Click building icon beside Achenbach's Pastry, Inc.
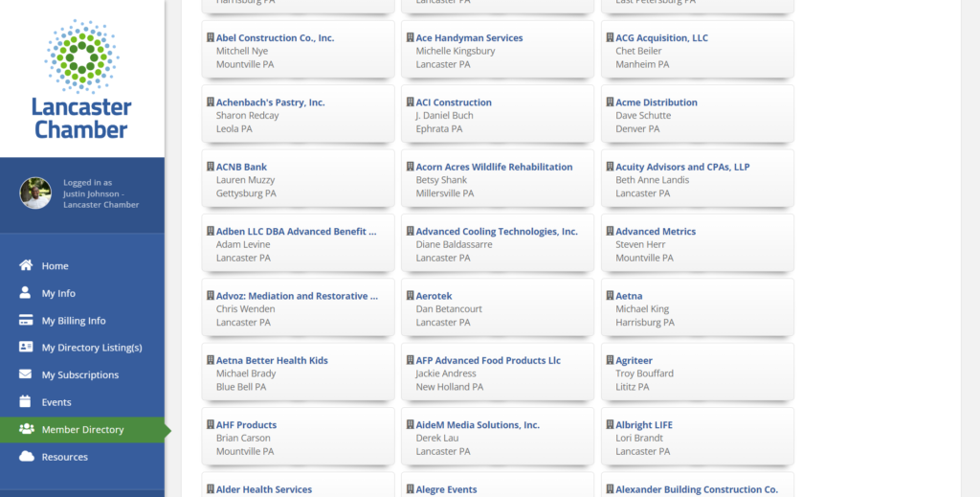The width and height of the screenshot is (980, 497). click(211, 102)
